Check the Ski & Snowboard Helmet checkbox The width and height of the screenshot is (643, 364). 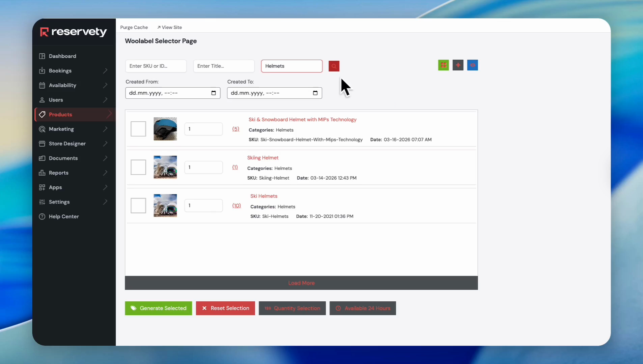pos(138,129)
